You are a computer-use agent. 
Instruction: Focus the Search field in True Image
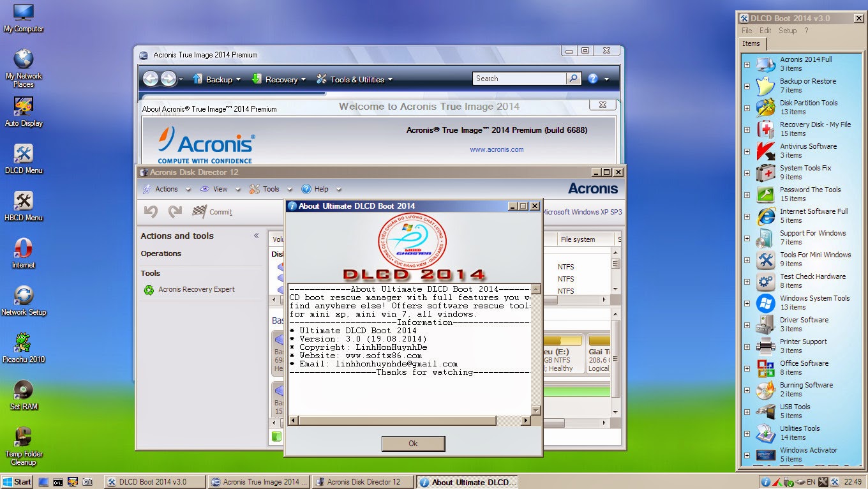519,79
